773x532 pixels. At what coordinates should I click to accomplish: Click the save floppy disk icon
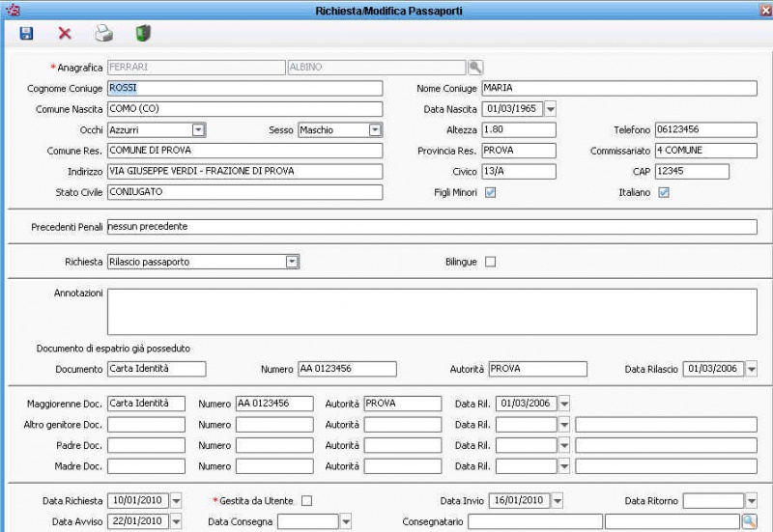pyautogui.click(x=27, y=34)
